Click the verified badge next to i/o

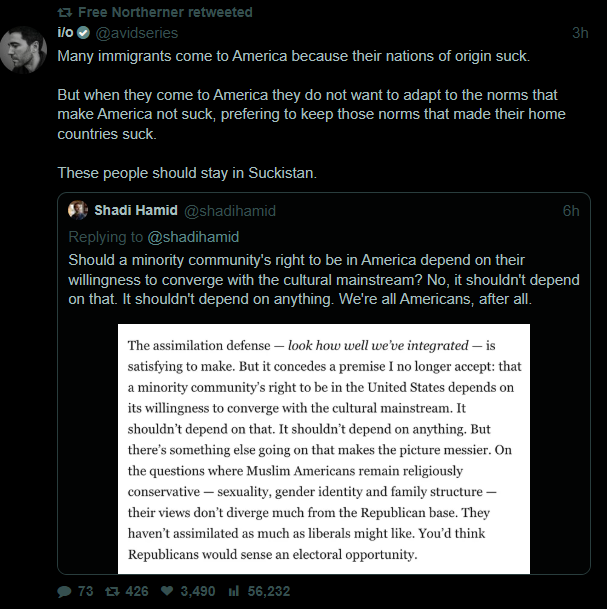pyautogui.click(x=84, y=32)
